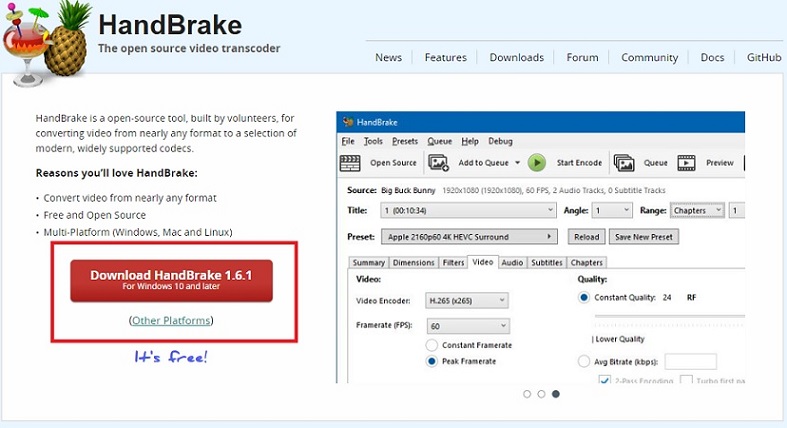Screen dimensions: 787x428
Task: Select Constant Framerate radio button
Action: pyautogui.click(x=432, y=345)
